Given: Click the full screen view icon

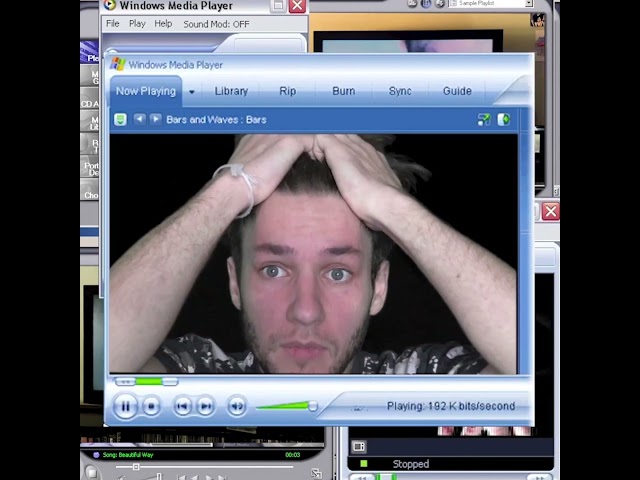Looking at the screenshot, I should point(484,120).
